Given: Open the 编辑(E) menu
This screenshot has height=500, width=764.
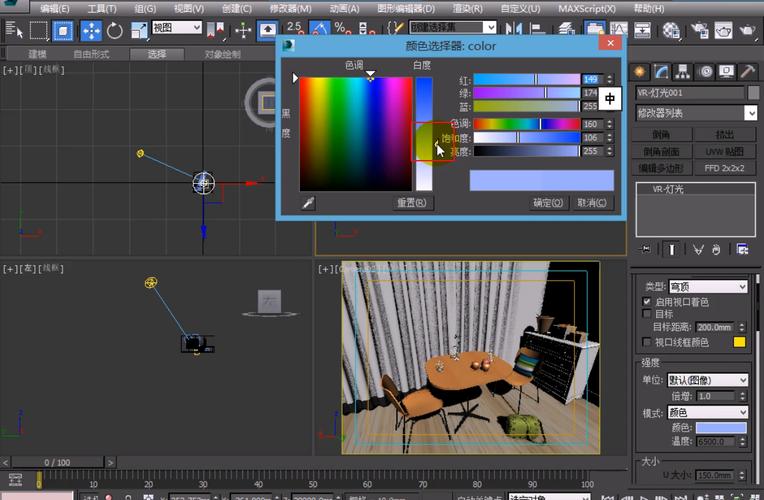Looking at the screenshot, I should [x=55, y=8].
